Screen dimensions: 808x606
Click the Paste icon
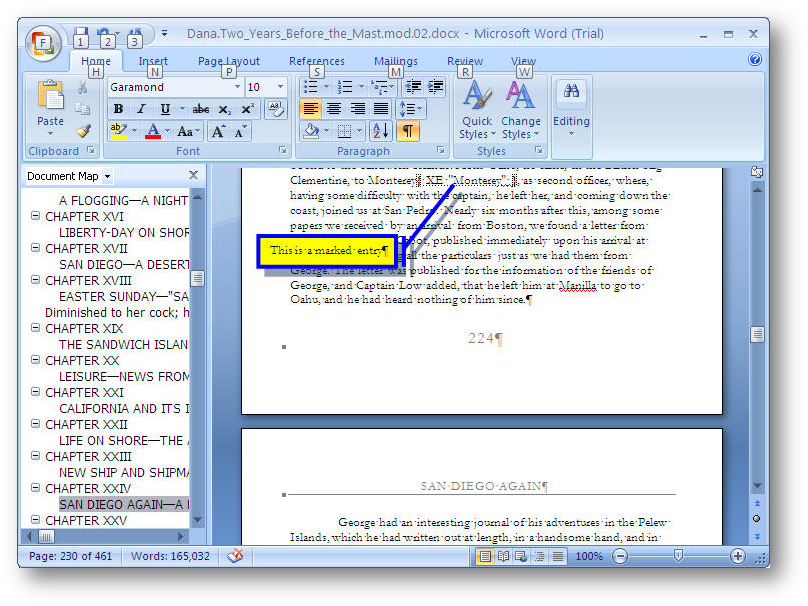coord(50,96)
